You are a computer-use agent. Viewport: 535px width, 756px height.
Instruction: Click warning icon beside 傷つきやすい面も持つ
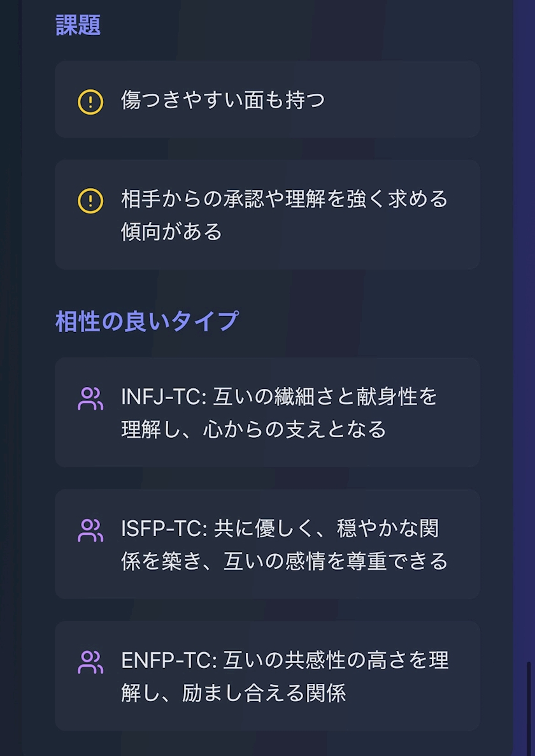pos(90,101)
